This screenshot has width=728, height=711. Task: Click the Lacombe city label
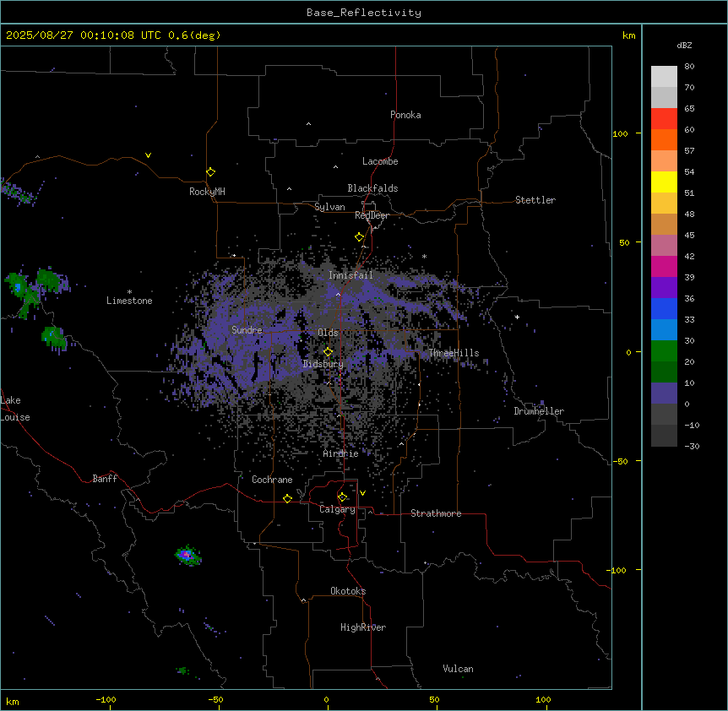tap(380, 161)
